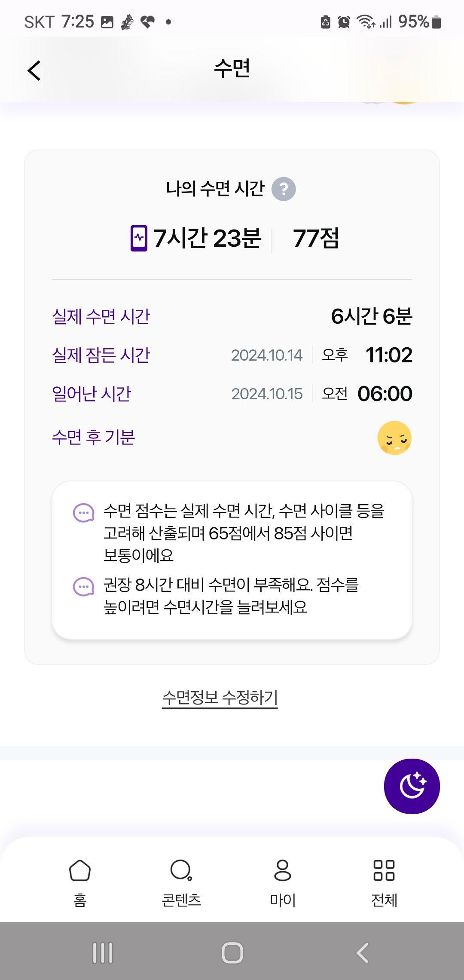The width and height of the screenshot is (464, 980).
Task: Open the sleep time help question mark
Action: [284, 189]
